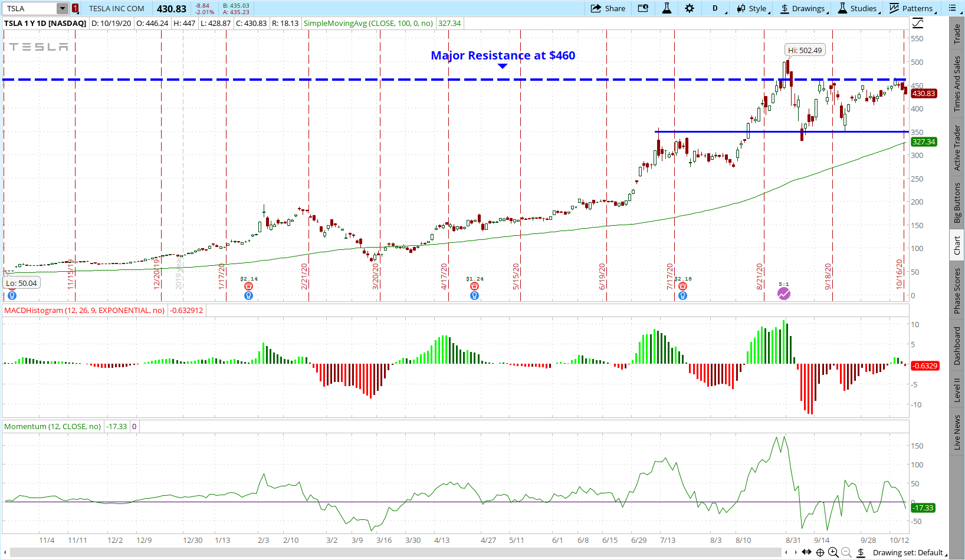The image size is (965, 560).
Task: Select the solid blue support line near 350
Action: click(782, 131)
